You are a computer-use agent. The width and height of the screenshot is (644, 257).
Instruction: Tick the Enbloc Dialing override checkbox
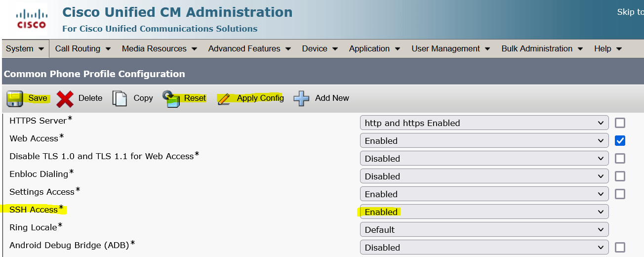tap(620, 176)
